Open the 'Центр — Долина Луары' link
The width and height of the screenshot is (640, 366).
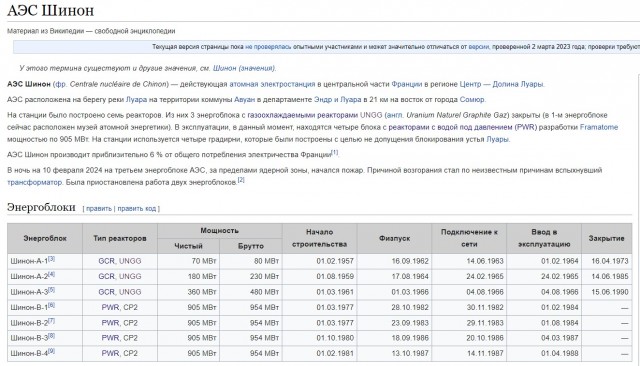502,84
